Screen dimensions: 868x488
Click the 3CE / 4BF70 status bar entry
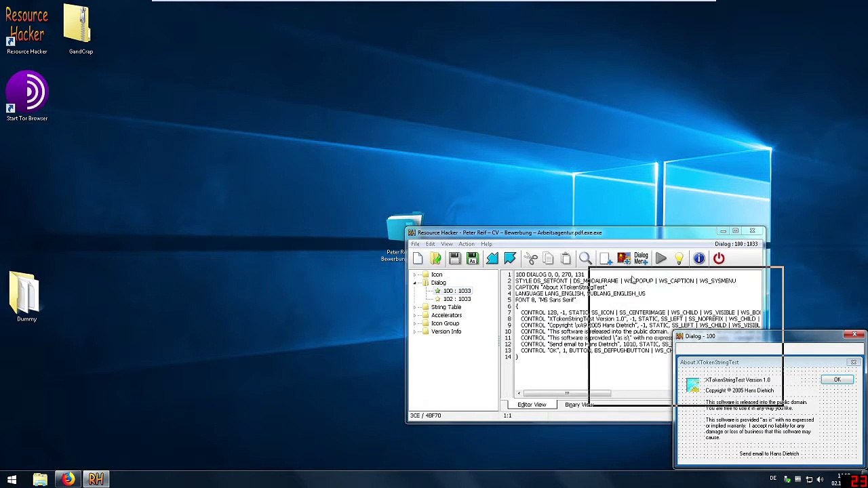[425, 415]
